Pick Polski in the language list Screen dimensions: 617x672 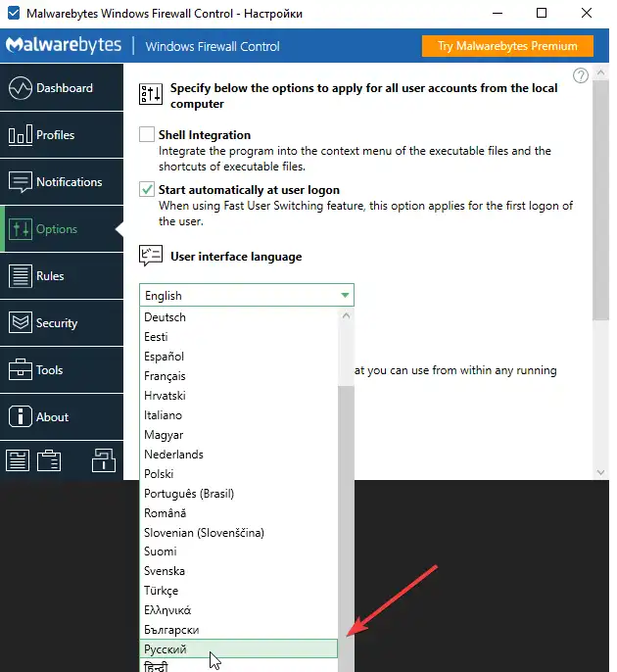[239, 474]
